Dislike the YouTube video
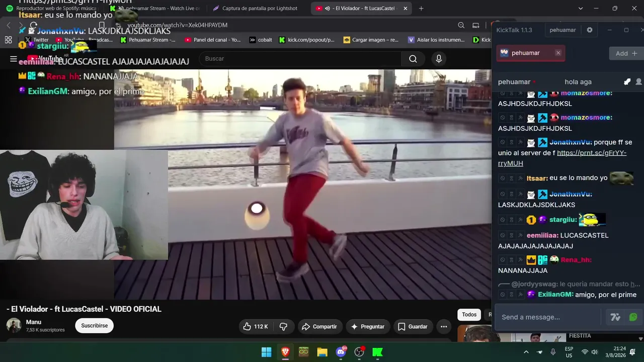 [x=283, y=327]
